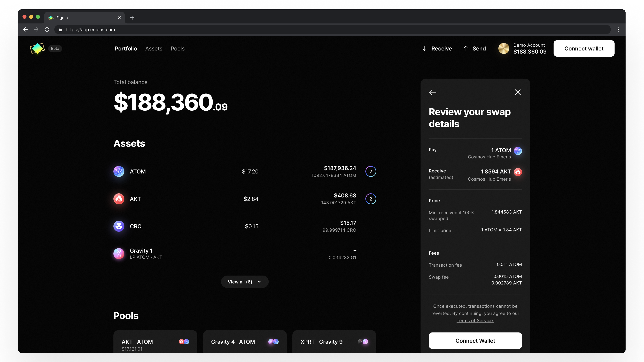The image size is (644, 362).
Task: Click the ATOM coin icon in Pay row
Action: 518,151
